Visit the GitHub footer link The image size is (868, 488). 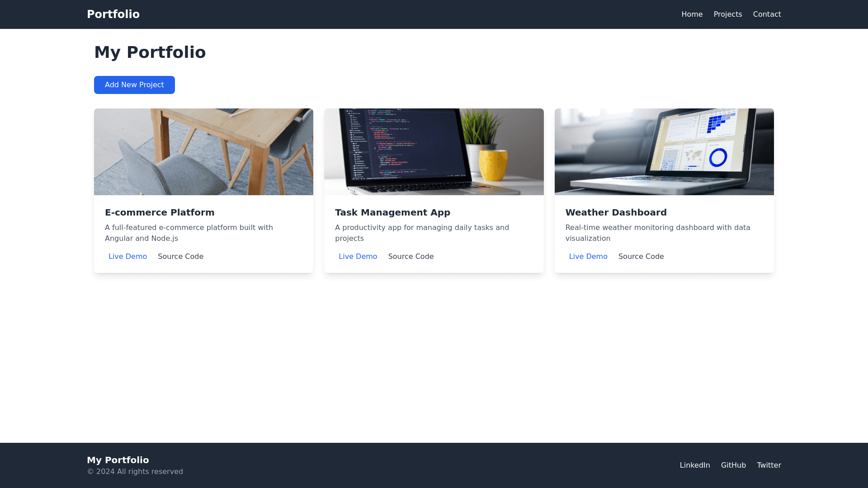click(733, 465)
